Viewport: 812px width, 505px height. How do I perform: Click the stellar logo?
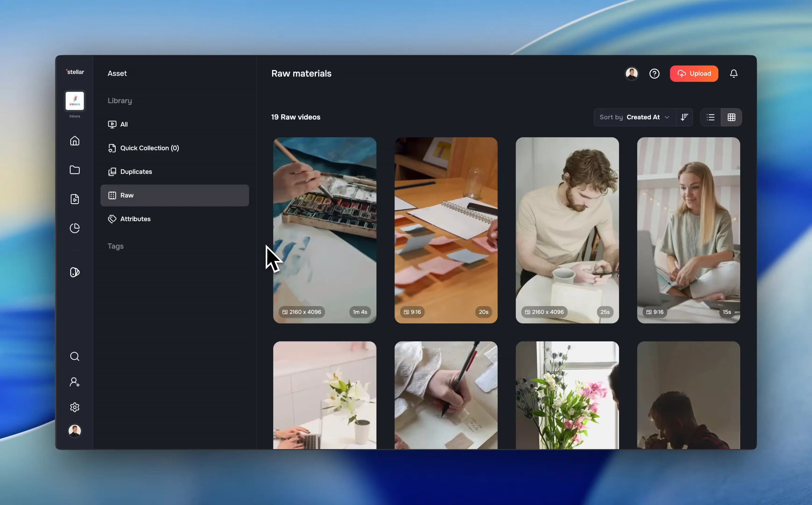(75, 72)
